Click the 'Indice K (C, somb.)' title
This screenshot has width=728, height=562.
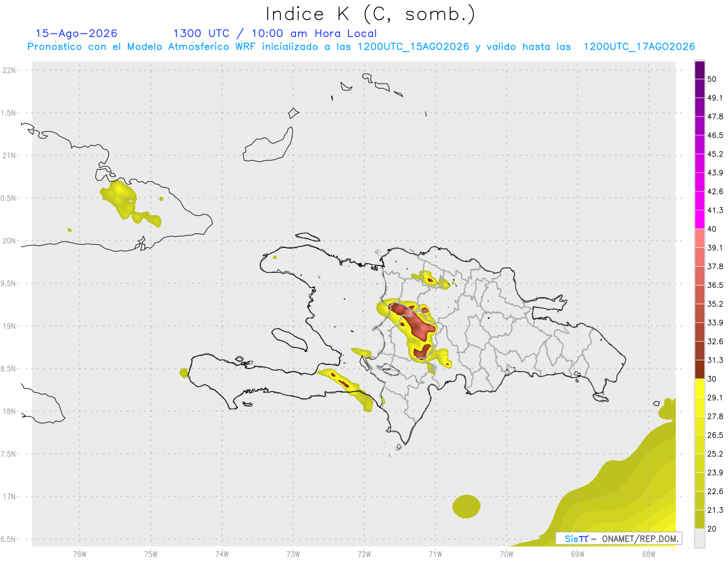[x=371, y=14]
